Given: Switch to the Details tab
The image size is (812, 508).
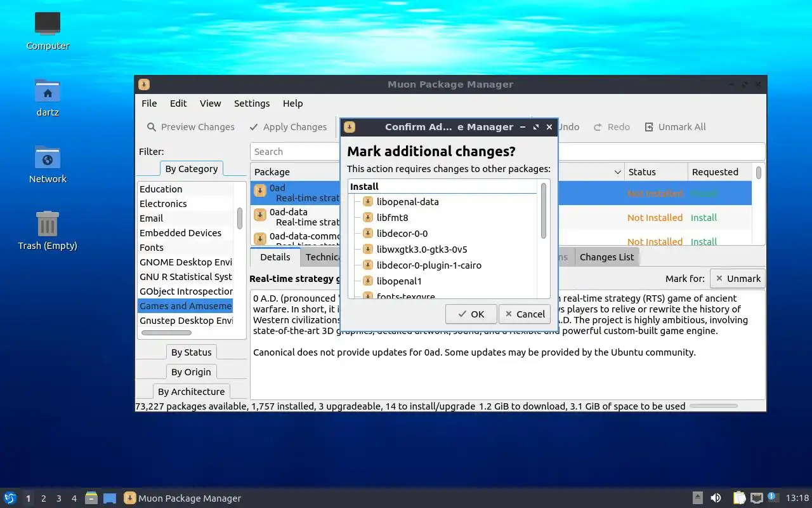Looking at the screenshot, I should click(x=275, y=257).
